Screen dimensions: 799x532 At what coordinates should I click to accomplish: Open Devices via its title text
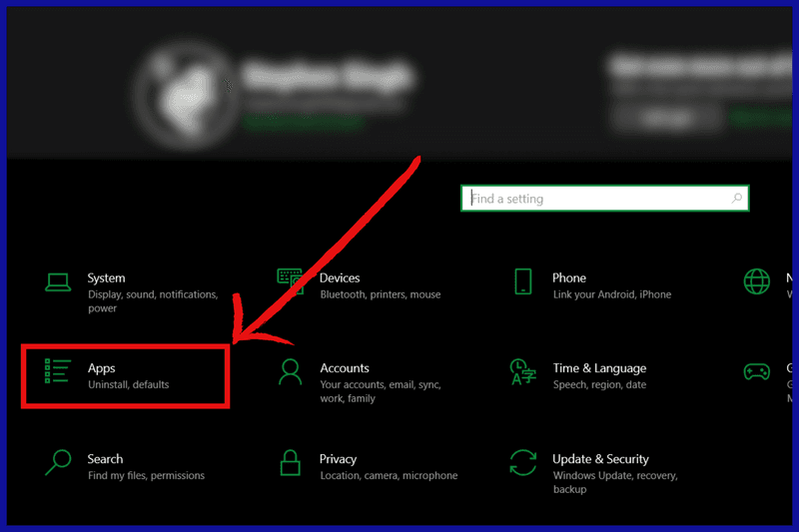point(340,277)
